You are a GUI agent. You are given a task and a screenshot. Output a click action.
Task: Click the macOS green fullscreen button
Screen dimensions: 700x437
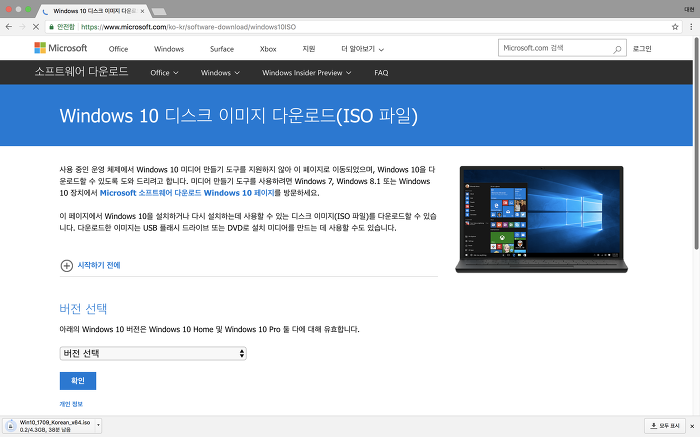tap(28, 9)
